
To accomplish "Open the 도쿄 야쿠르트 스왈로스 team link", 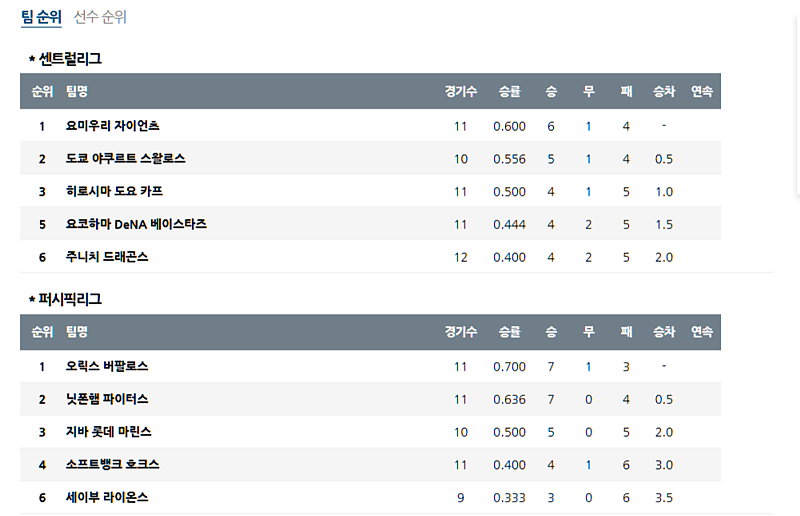I will tap(125, 159).
